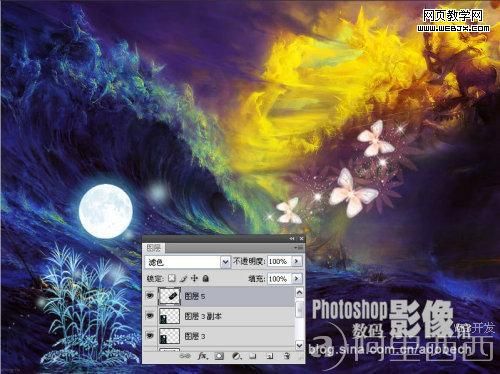Hide layer 图层 3 副本
Screen dimensions: 500x374
[x=150, y=316]
